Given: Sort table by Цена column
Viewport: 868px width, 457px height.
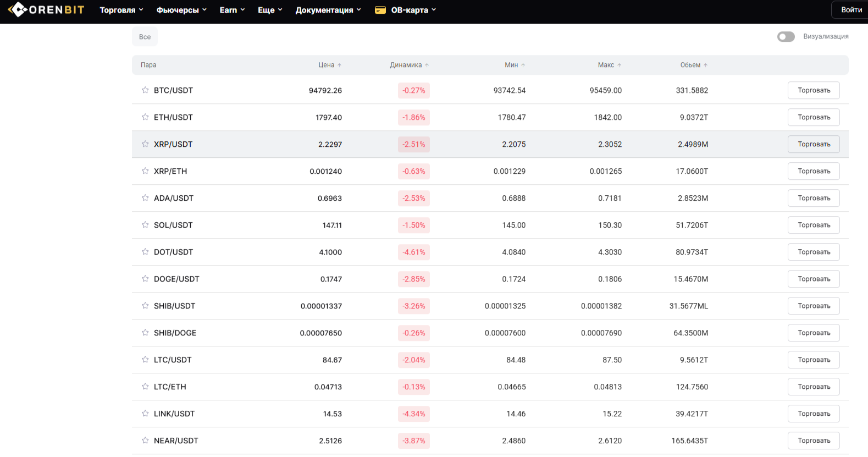Looking at the screenshot, I should [x=330, y=65].
